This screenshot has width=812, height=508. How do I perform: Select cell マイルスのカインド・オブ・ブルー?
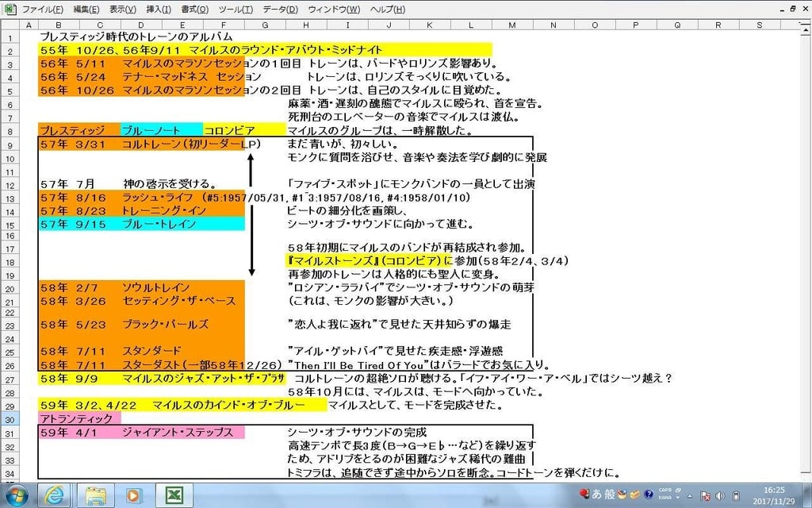pyautogui.click(x=228, y=405)
